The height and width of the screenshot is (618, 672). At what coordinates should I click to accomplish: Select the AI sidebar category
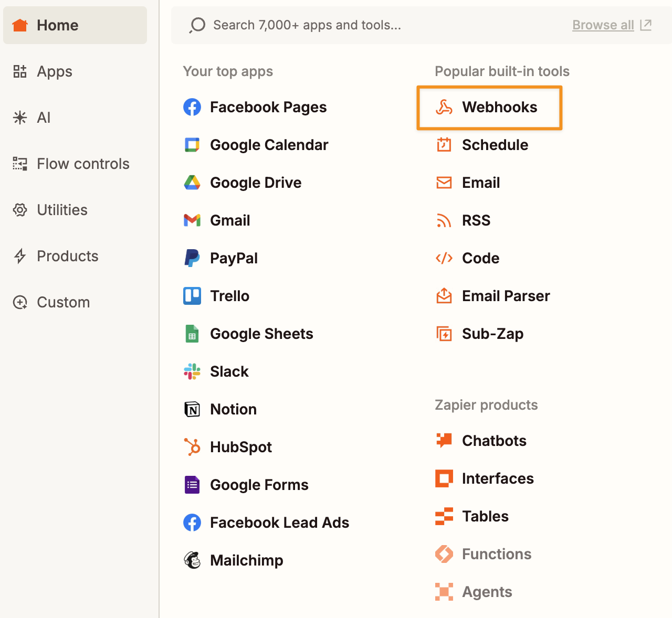(x=43, y=118)
